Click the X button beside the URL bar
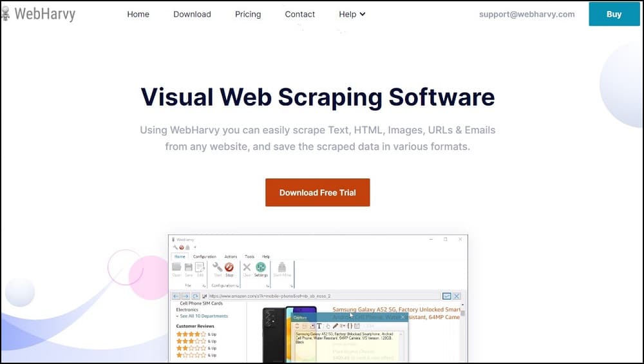Screen dimensions: 644x364 click(457, 296)
